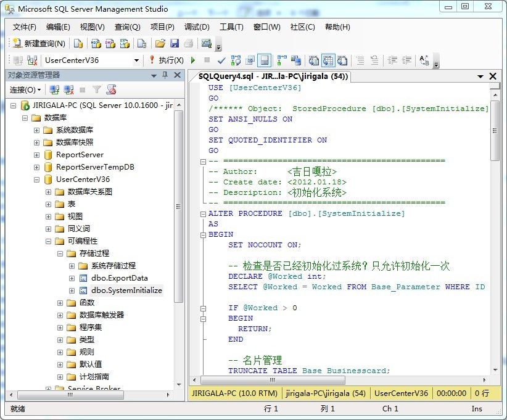Image resolution: width=507 pixels, height=420 pixels.
Task: Select the 数据库触发器 folder
Action: coord(102,315)
